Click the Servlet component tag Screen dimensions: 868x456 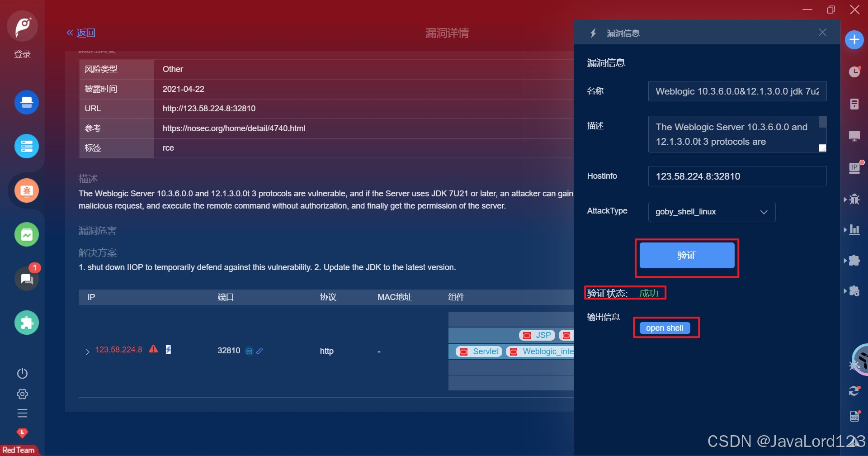click(x=479, y=351)
